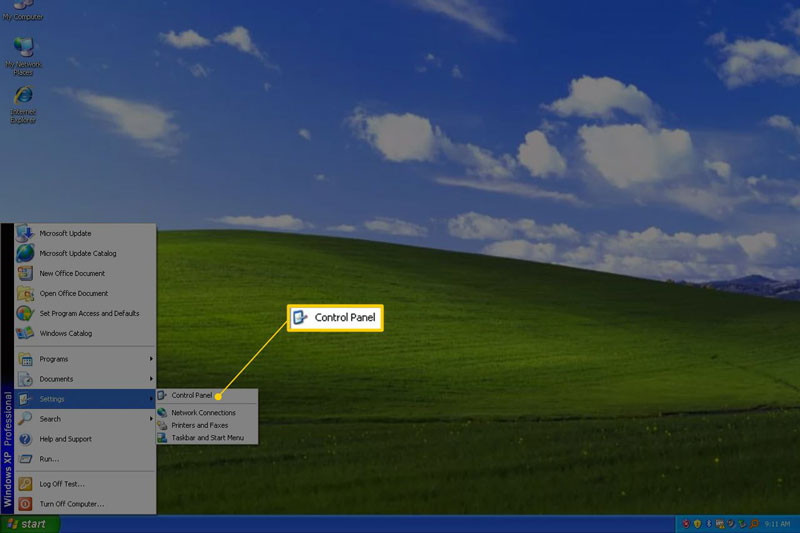Viewport: 800px width, 533px height.
Task: Click the yellow shield tray icon
Action: tap(697, 524)
